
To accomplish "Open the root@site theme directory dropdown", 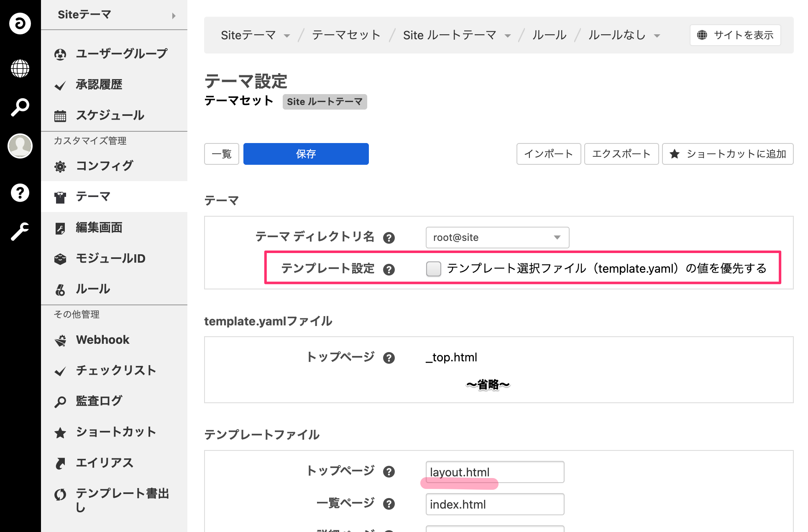I will pos(497,238).
